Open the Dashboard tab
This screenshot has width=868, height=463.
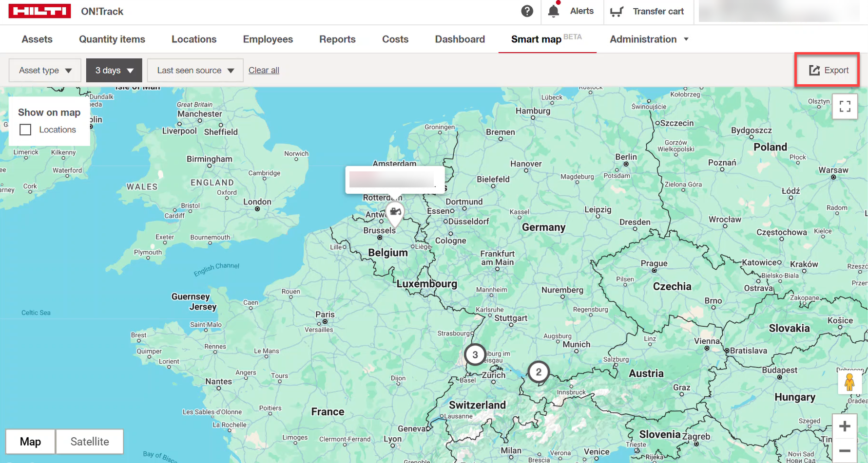coord(460,39)
